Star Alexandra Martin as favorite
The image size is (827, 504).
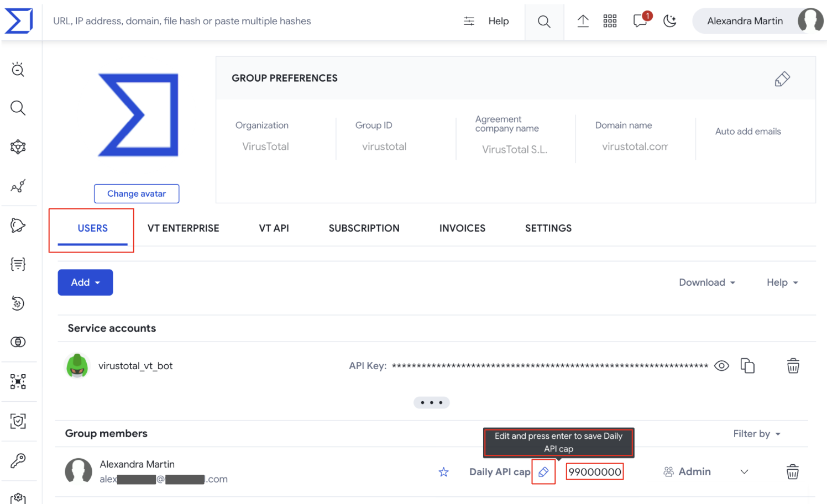tap(443, 472)
